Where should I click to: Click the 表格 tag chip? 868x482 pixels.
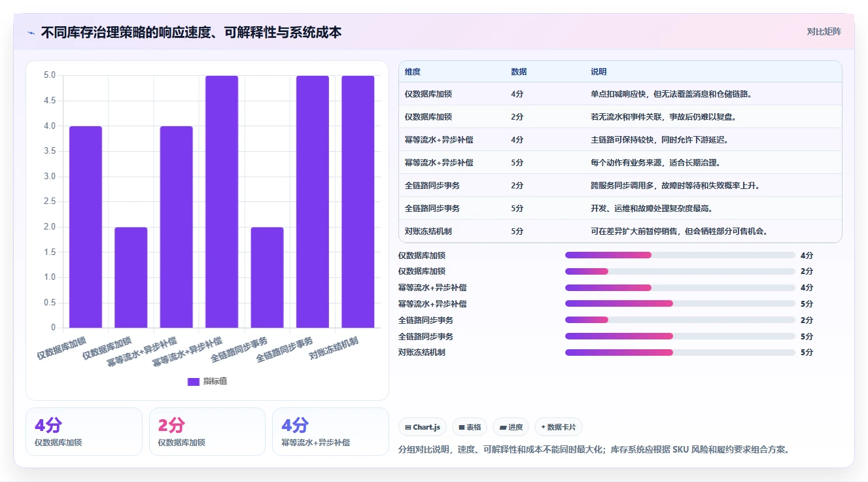470,427
